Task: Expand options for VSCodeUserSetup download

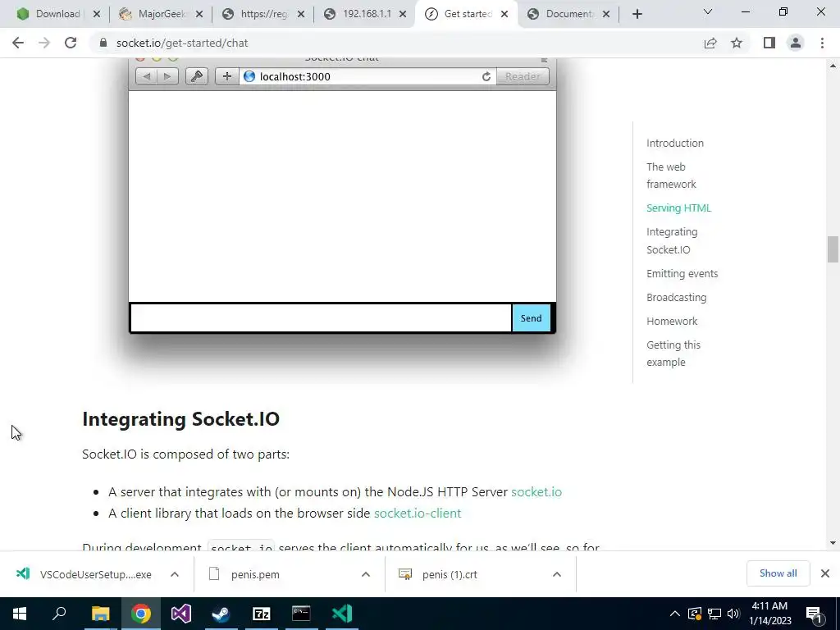Action: point(174,574)
